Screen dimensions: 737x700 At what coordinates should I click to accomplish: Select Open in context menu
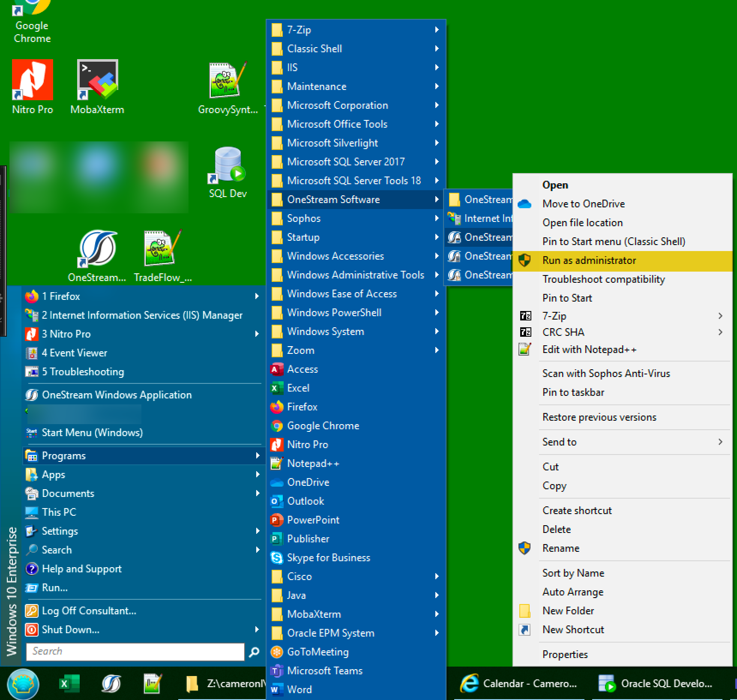pyautogui.click(x=623, y=185)
